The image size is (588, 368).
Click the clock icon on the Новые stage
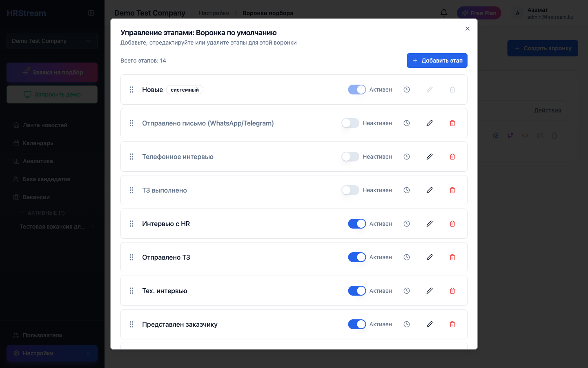point(406,90)
